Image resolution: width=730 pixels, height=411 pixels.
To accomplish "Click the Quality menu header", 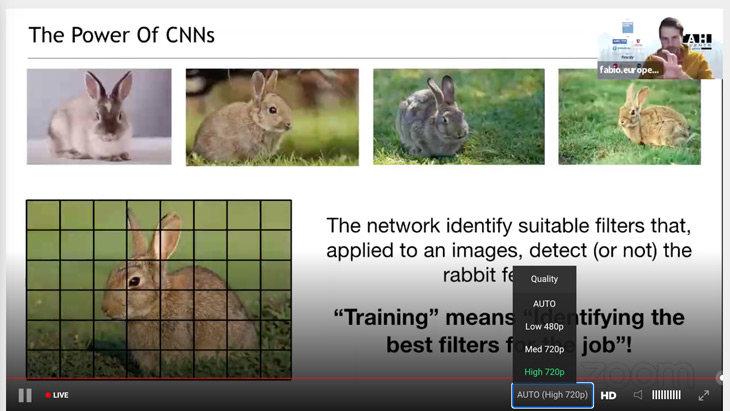I will (544, 279).
